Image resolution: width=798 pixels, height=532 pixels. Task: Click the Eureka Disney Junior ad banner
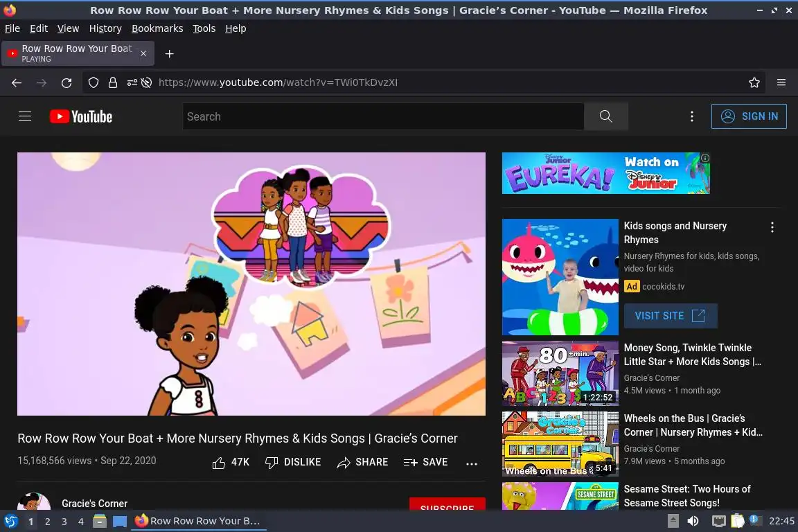coord(605,173)
